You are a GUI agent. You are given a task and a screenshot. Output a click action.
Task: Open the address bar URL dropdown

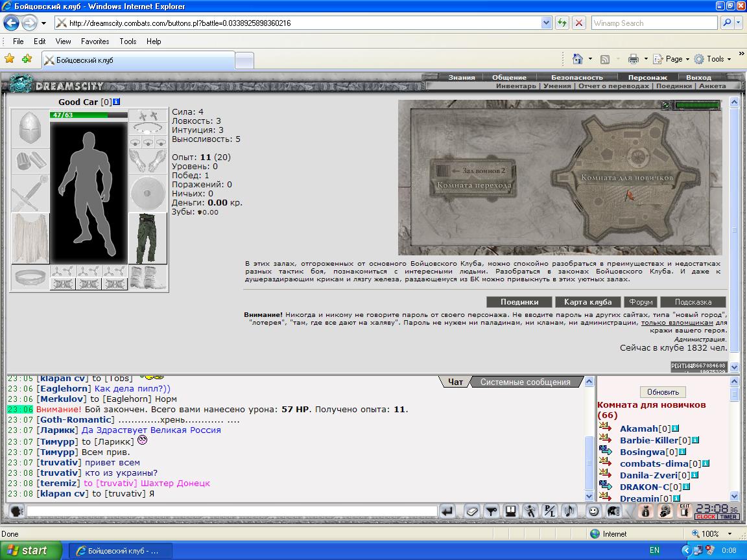[547, 23]
